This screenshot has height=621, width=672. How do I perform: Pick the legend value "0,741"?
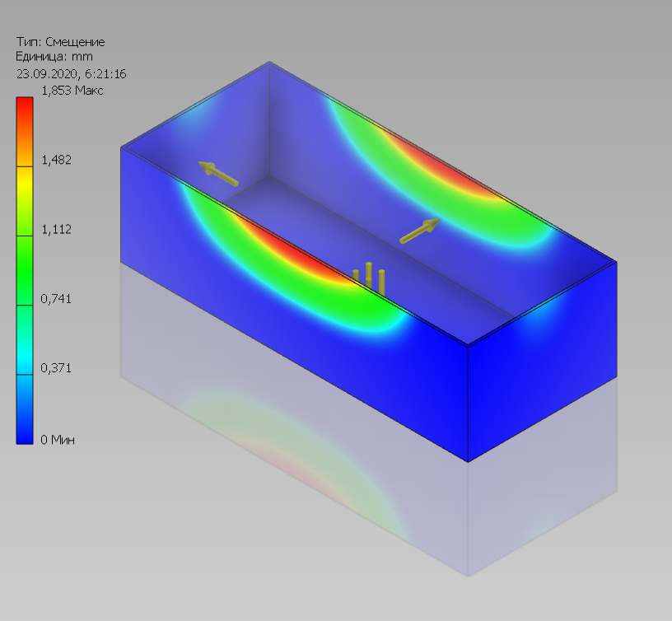pos(56,299)
